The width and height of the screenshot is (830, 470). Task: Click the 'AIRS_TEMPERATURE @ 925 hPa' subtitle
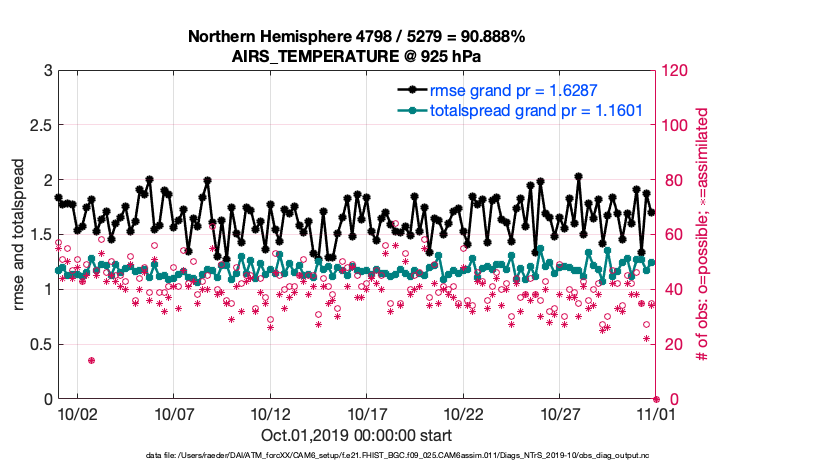[x=356, y=55]
